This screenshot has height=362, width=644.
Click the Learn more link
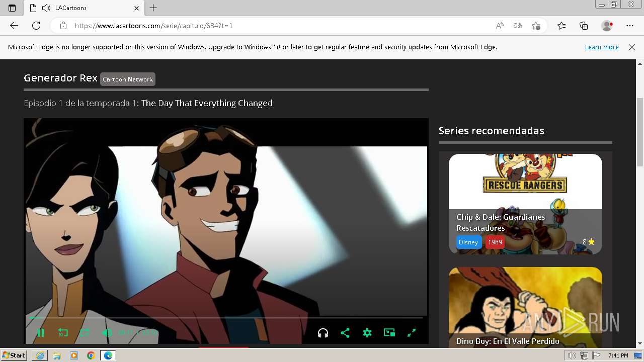click(x=602, y=47)
